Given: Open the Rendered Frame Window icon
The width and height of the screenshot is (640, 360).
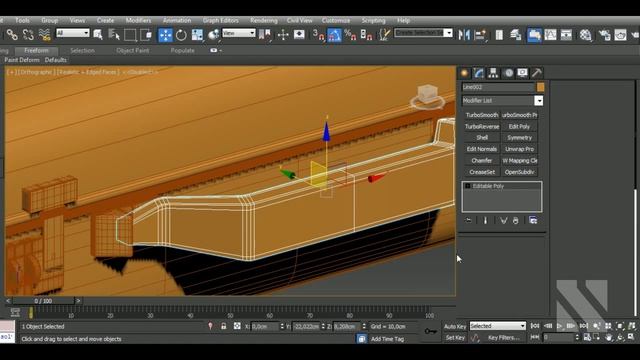Looking at the screenshot, I should point(620,35).
